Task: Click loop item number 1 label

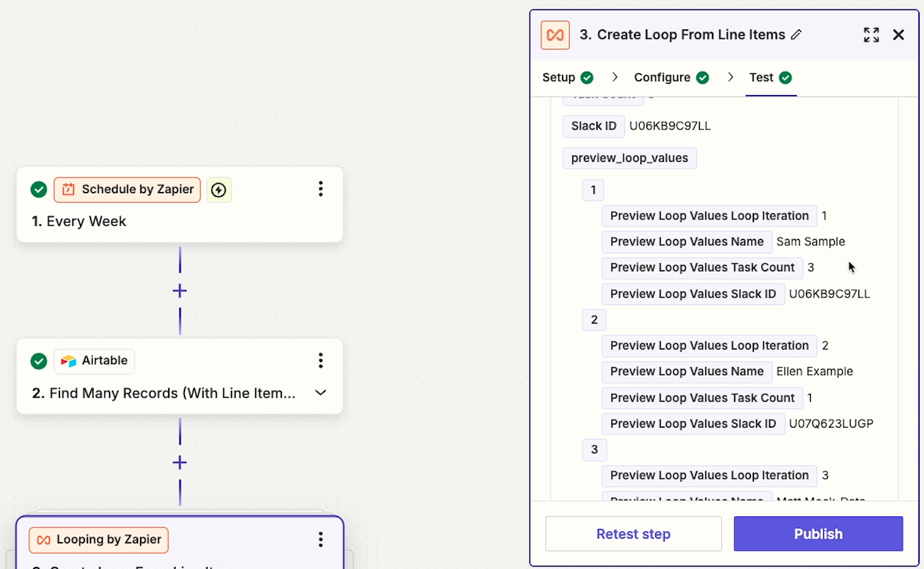Action: (593, 190)
